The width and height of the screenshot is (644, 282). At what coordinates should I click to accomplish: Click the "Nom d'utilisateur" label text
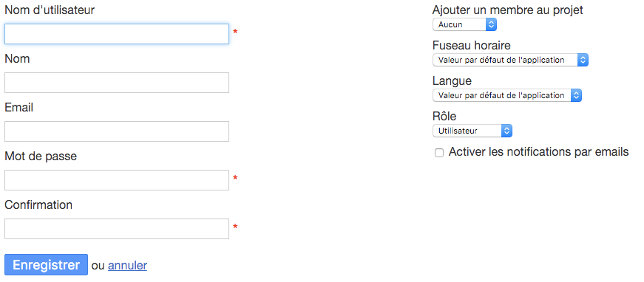(x=50, y=10)
